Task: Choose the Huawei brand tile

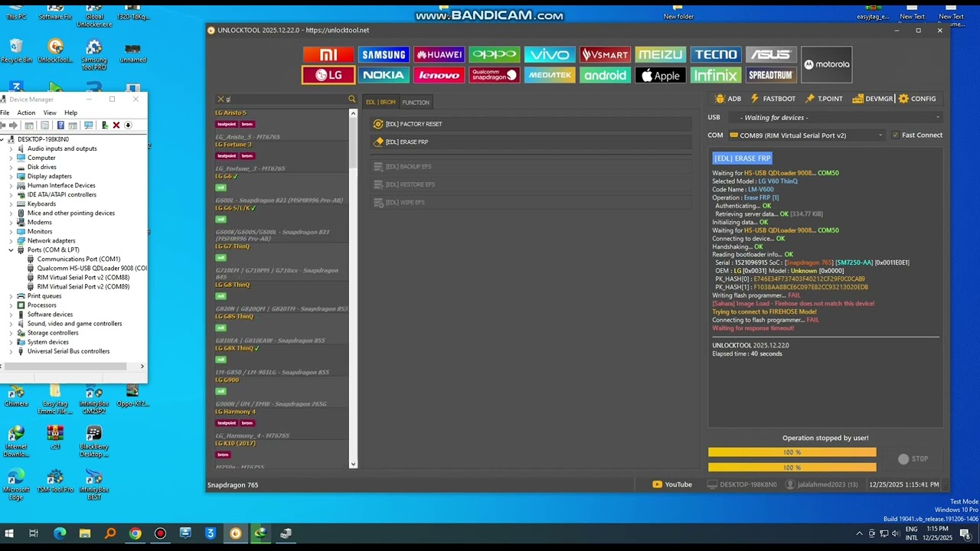Action: (x=439, y=54)
